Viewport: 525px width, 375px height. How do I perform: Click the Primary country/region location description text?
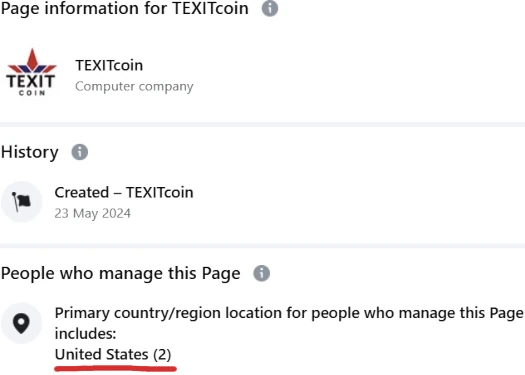point(289,323)
